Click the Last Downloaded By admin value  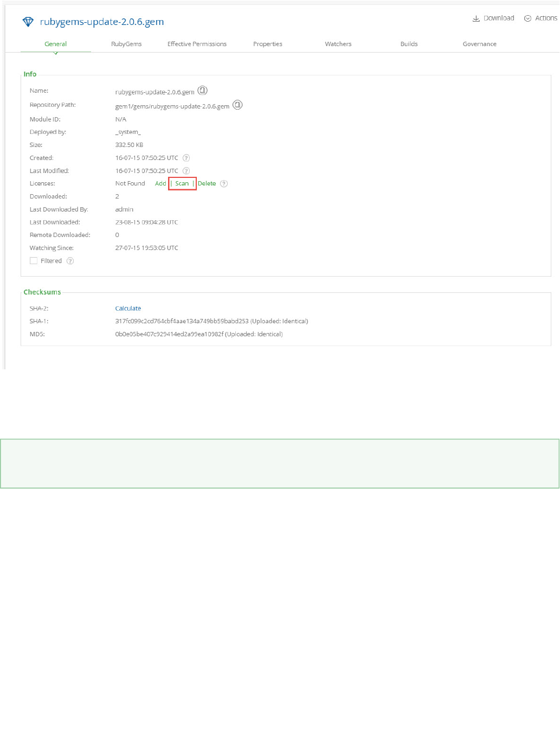tap(124, 209)
